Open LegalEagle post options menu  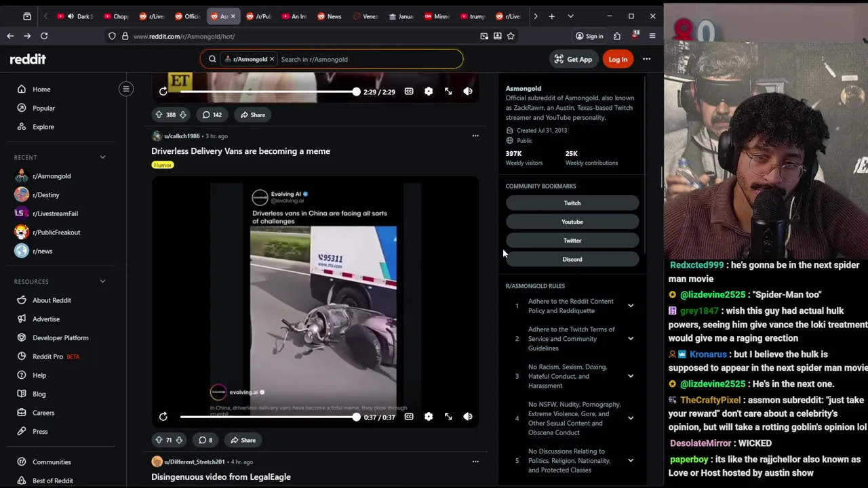pyautogui.click(x=475, y=462)
